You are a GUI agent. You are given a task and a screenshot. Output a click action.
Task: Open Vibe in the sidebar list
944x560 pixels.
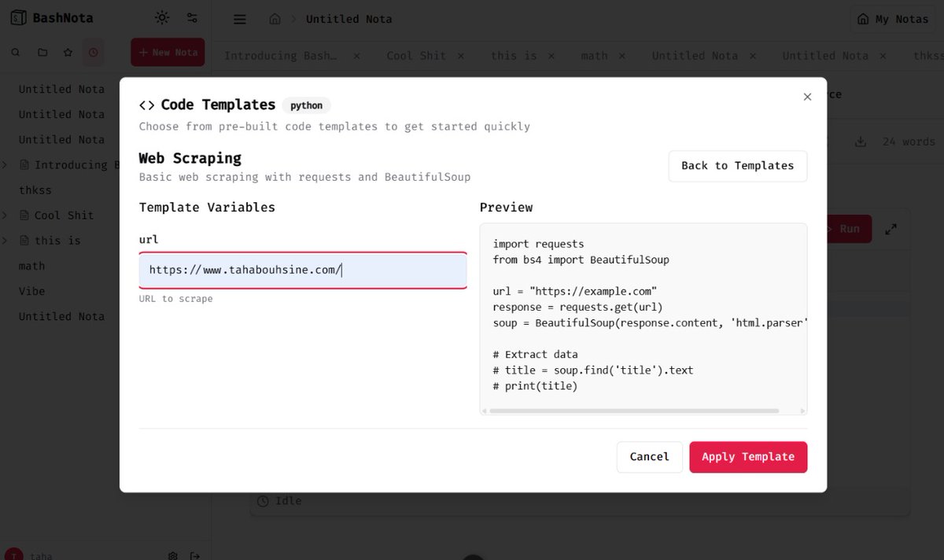tap(32, 291)
